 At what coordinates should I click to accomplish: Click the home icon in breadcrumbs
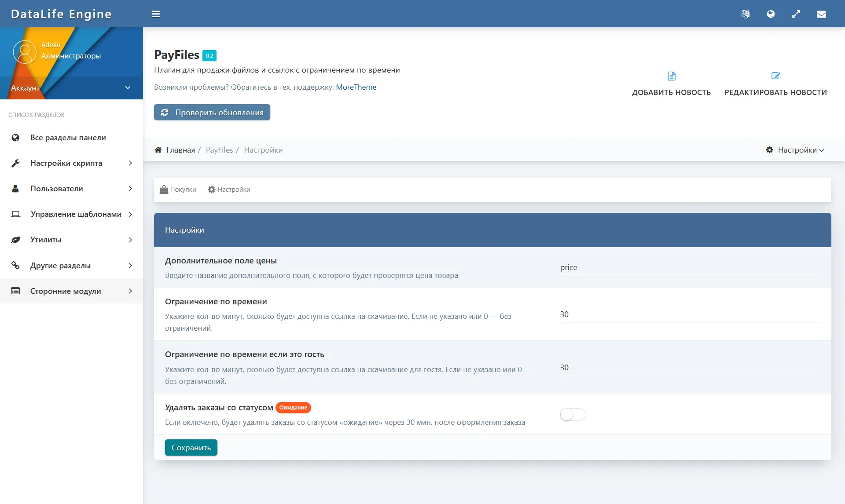158,150
